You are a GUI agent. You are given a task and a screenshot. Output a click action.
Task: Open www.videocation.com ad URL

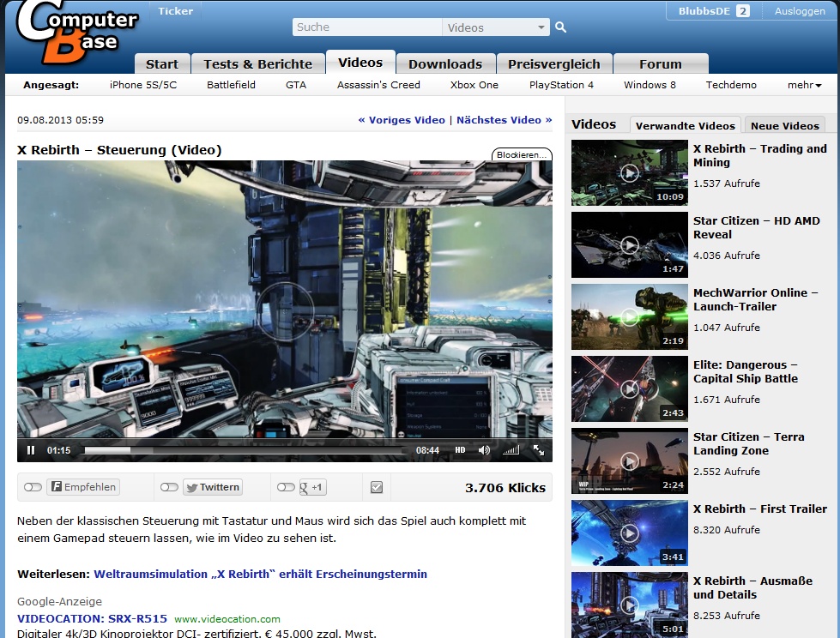(x=227, y=619)
